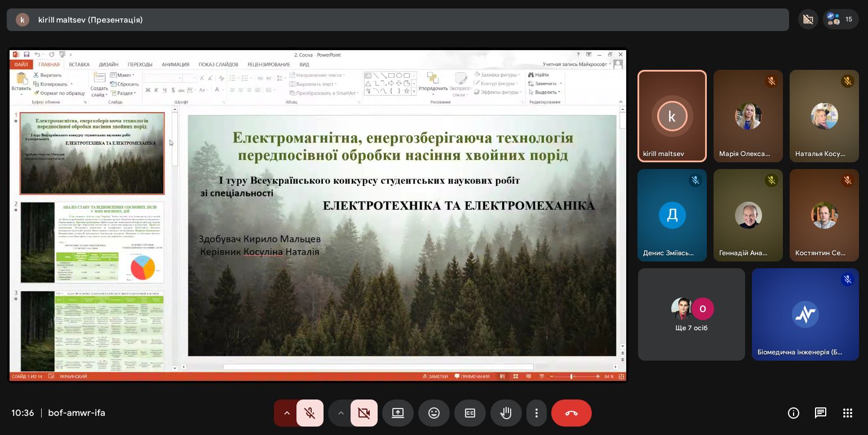
Task: Click the present screen button
Action: 398,413
